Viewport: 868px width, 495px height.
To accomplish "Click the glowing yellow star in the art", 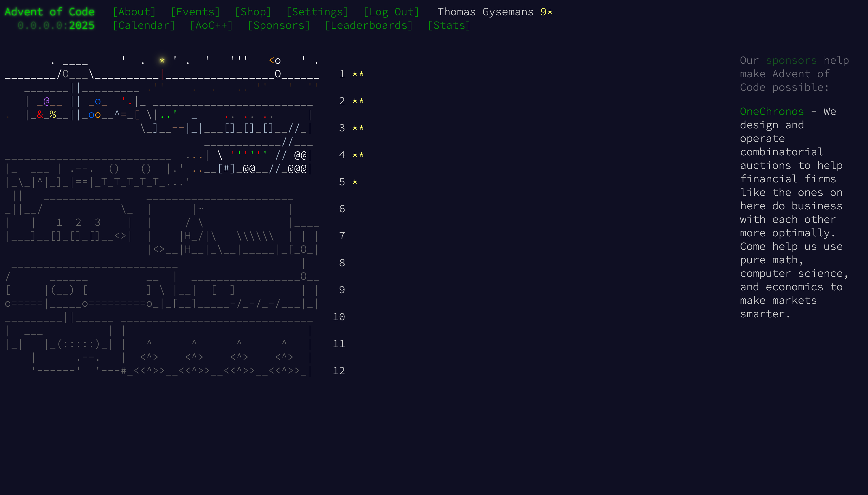I will click(162, 61).
